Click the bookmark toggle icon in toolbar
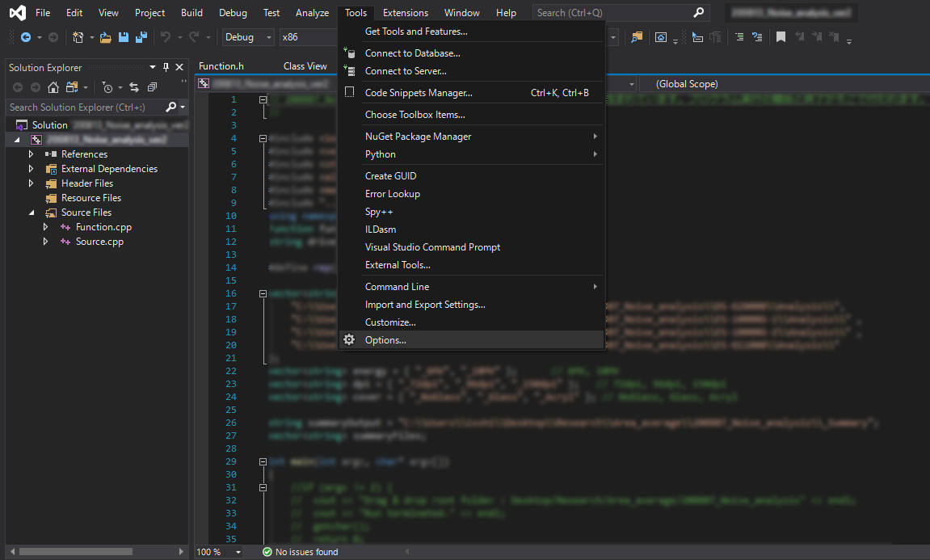930x560 pixels. (x=781, y=37)
